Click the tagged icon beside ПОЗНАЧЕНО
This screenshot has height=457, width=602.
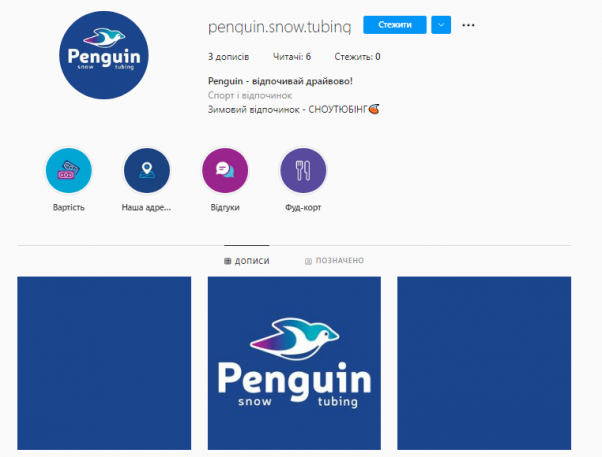pos(308,261)
